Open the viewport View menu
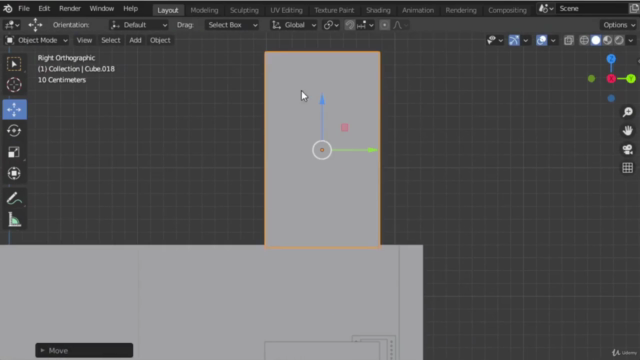This screenshot has width=640, height=360. coord(84,40)
